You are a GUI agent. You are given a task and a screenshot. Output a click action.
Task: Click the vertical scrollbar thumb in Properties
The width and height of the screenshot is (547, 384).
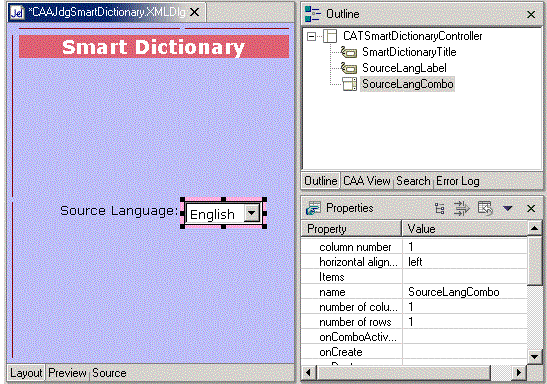tap(534, 261)
